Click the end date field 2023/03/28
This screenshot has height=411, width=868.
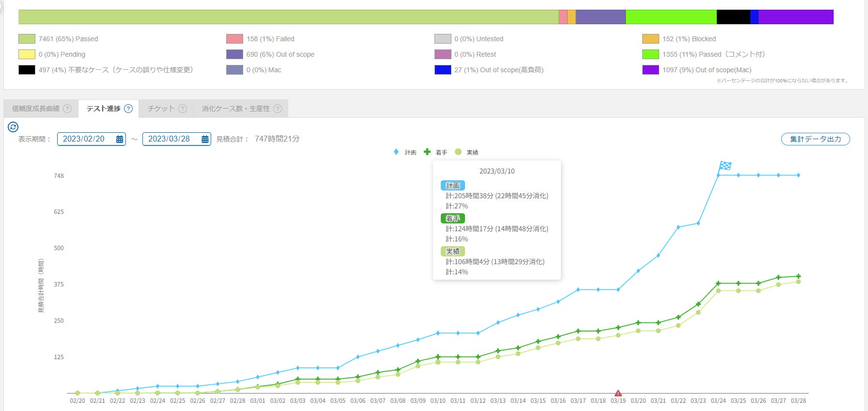pos(169,139)
